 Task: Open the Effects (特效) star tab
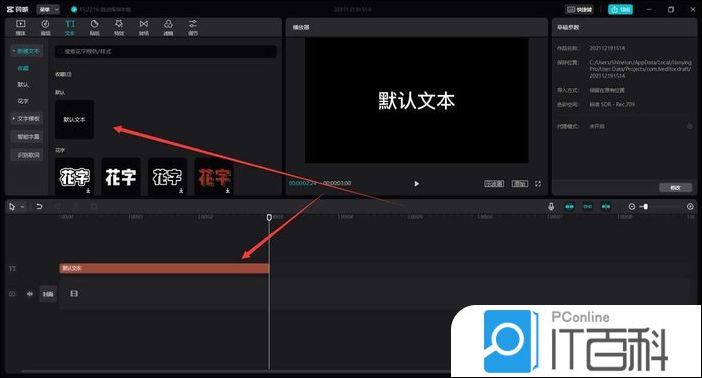[x=119, y=27]
